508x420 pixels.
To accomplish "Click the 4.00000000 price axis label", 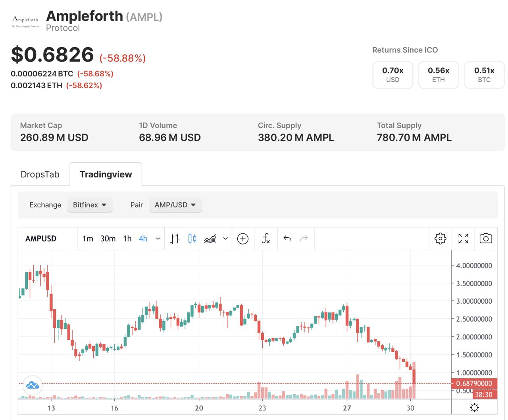I will click(x=474, y=266).
